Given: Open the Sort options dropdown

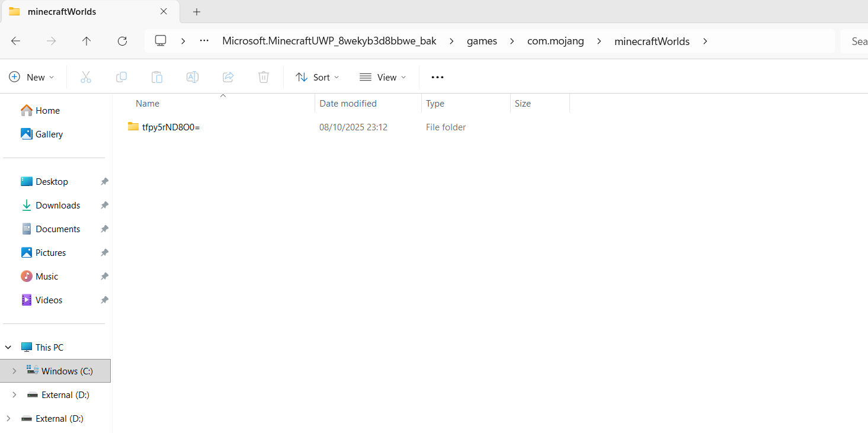Looking at the screenshot, I should (318, 77).
